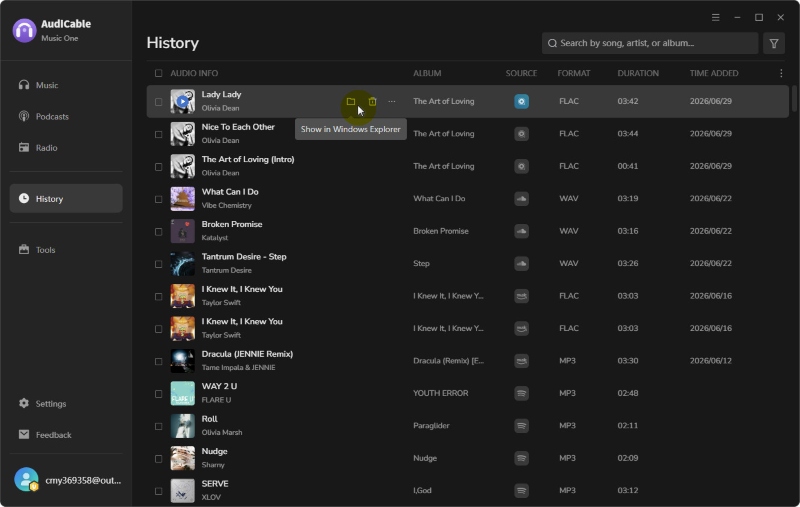
Task: Click the FORMAT column header
Action: [x=573, y=73]
